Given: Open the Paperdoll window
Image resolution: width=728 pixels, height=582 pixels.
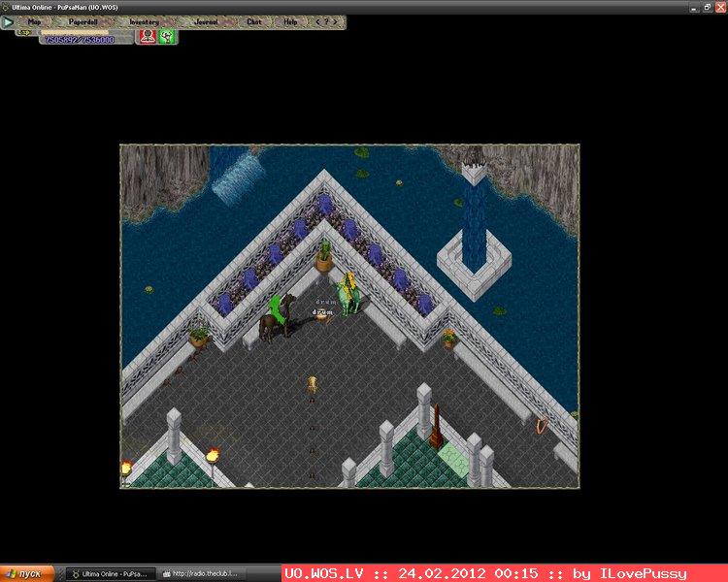Looking at the screenshot, I should 83,21.
